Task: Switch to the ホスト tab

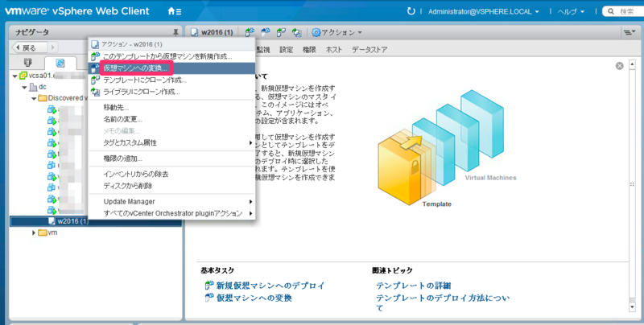Action: tap(333, 50)
